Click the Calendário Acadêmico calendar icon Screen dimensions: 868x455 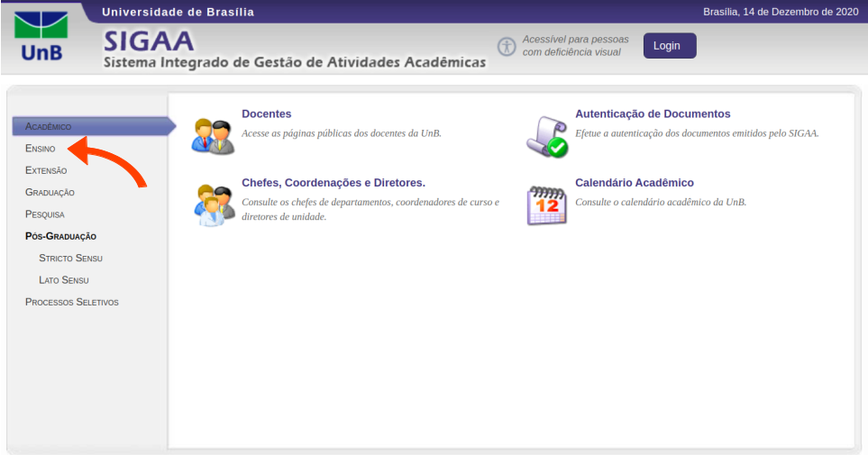coord(546,205)
